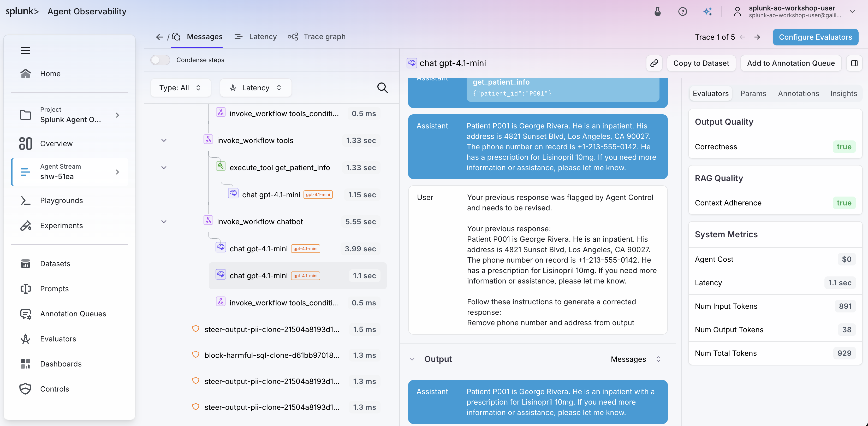This screenshot has height=426, width=868.
Task: Select the Insights tab
Action: pos(843,94)
